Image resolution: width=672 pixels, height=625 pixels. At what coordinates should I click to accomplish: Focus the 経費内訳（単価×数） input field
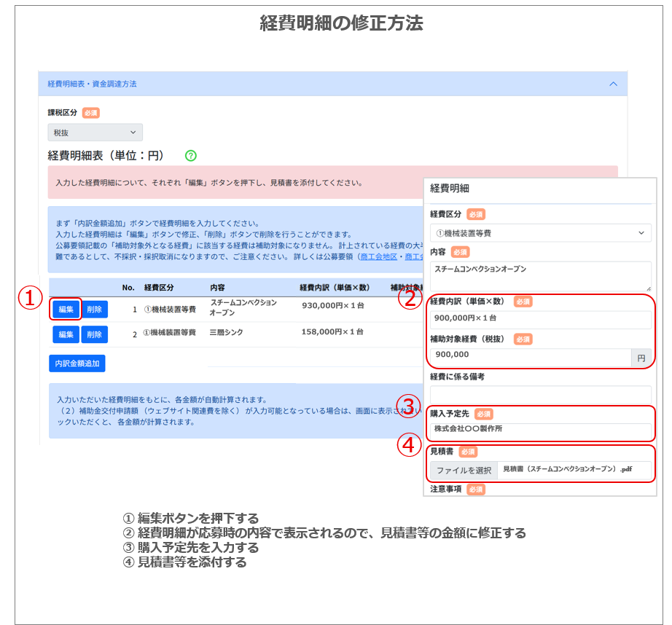pos(540,320)
